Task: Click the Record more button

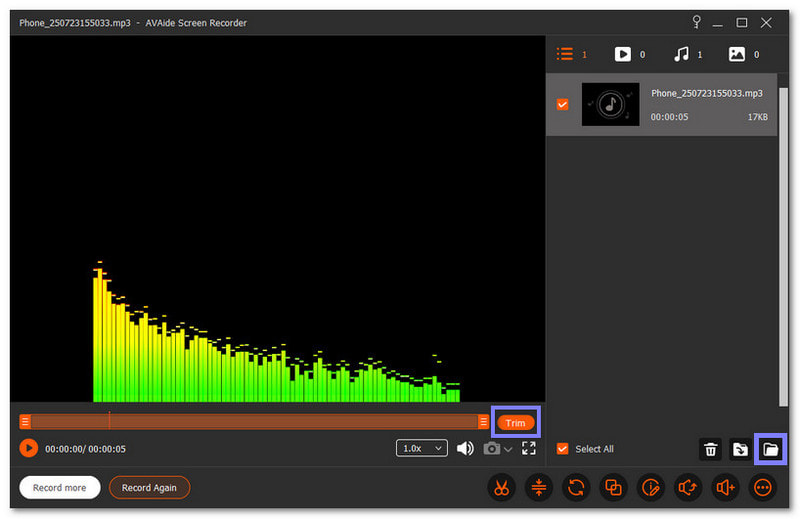Action: [60, 487]
